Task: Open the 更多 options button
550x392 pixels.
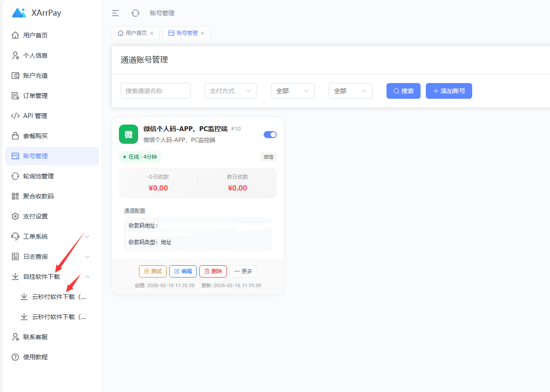Action: [x=244, y=271]
